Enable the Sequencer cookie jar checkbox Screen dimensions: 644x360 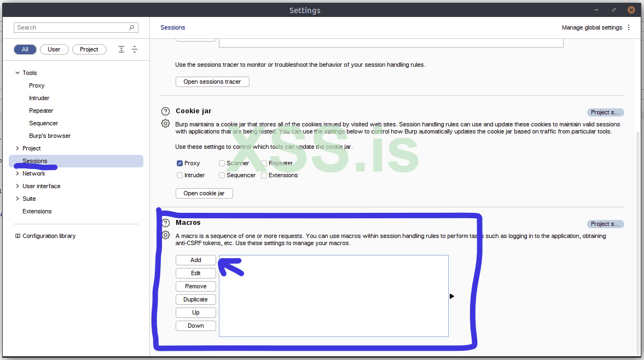click(222, 175)
